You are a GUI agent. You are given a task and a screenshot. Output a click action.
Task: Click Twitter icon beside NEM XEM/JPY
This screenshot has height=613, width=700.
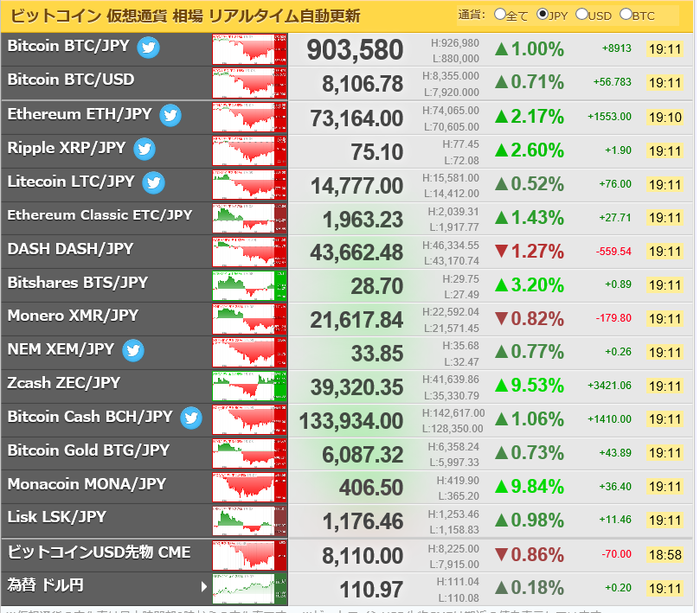pos(132,350)
